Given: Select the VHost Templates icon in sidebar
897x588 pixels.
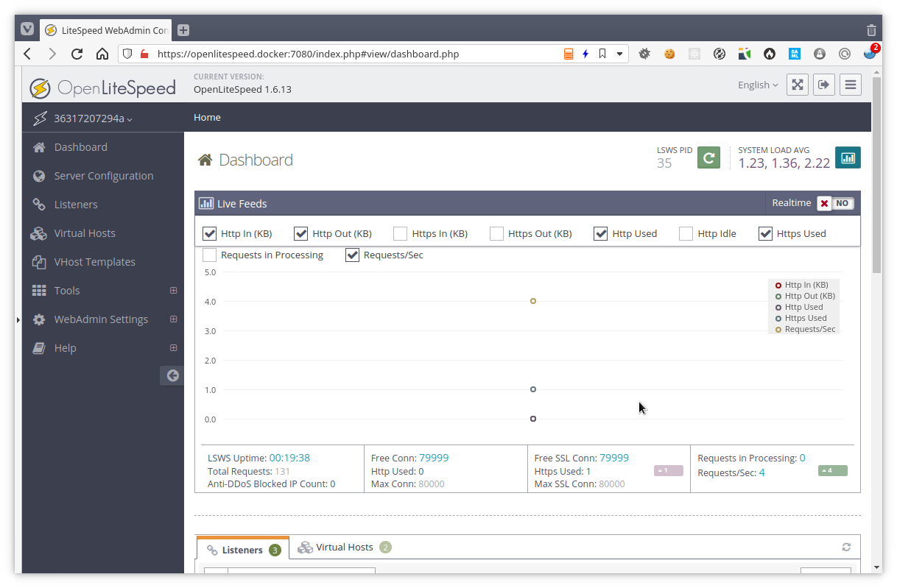Looking at the screenshot, I should [x=39, y=261].
